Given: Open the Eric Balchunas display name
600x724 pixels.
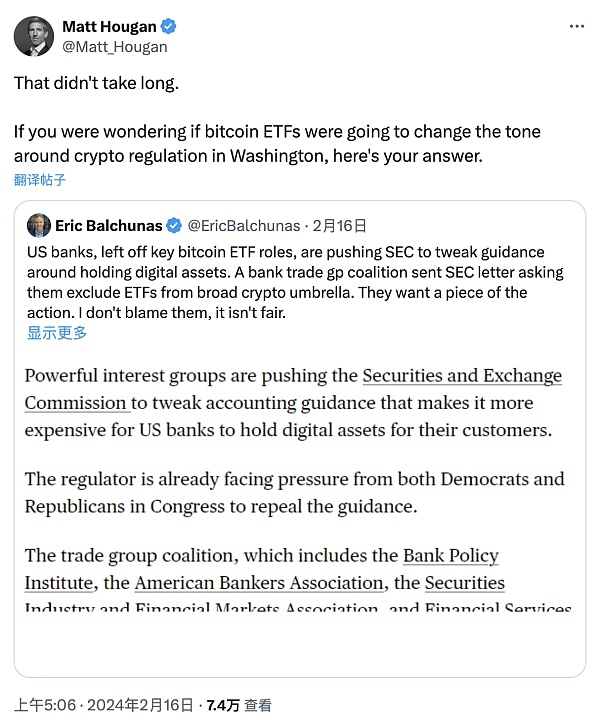Looking at the screenshot, I should pyautogui.click(x=110, y=226).
